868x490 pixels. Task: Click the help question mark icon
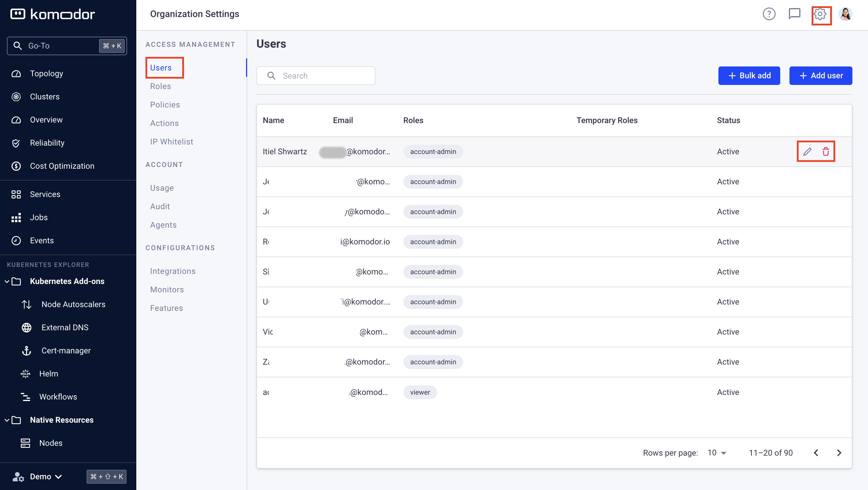click(769, 14)
